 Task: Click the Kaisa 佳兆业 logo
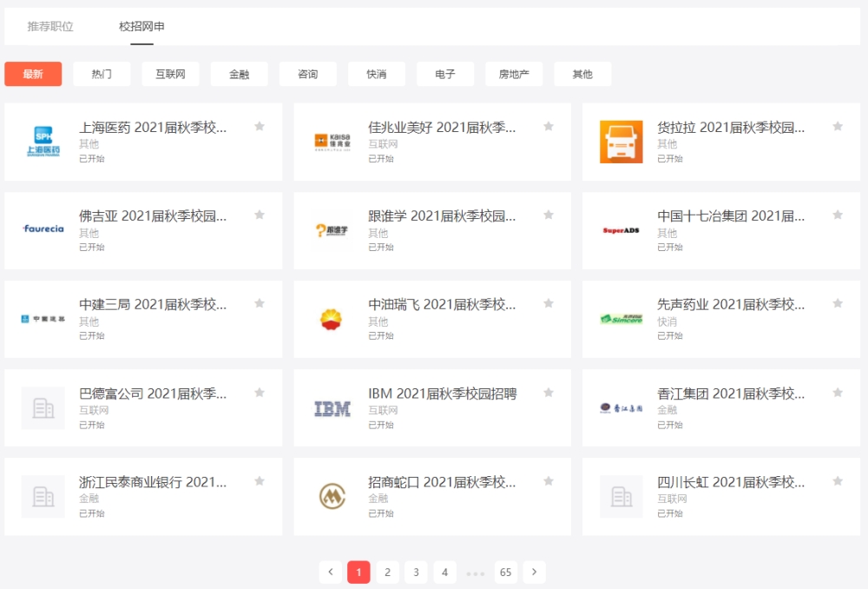pyautogui.click(x=332, y=142)
